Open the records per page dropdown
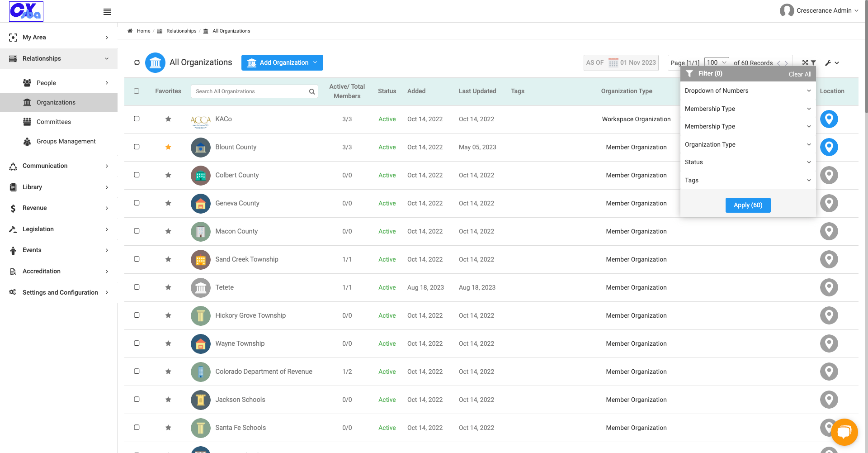This screenshot has width=868, height=453. 717,62
